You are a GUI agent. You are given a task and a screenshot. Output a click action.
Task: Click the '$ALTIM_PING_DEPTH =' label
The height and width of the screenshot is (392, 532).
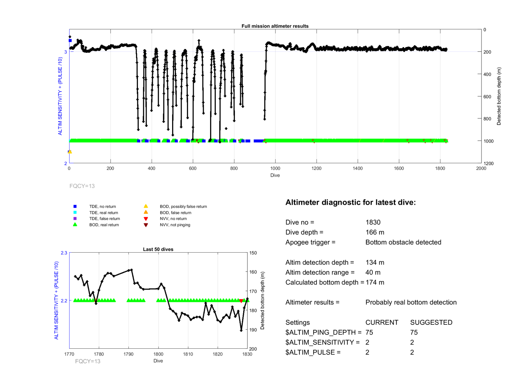tap(323, 332)
